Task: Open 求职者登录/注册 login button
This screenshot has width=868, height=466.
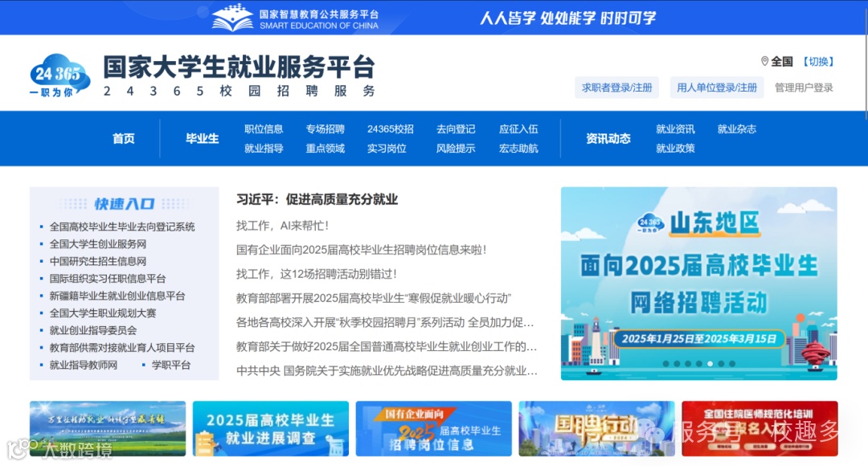Action: [616, 88]
